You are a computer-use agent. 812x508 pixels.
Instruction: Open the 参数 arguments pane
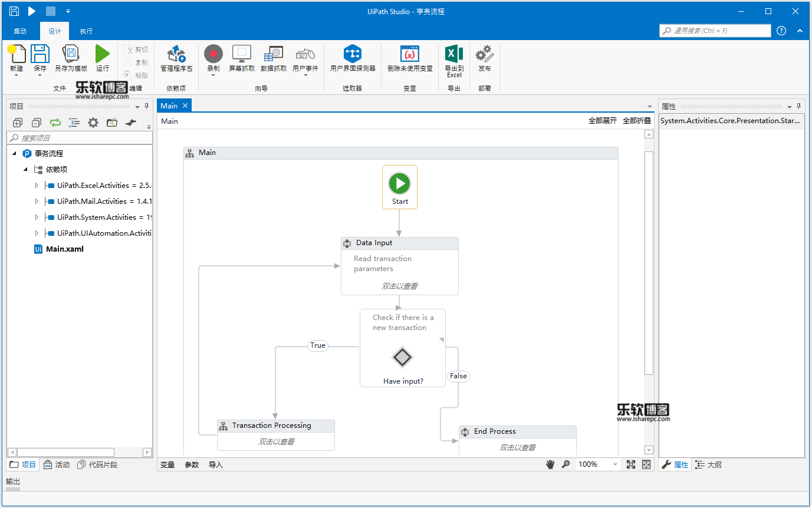coord(192,464)
